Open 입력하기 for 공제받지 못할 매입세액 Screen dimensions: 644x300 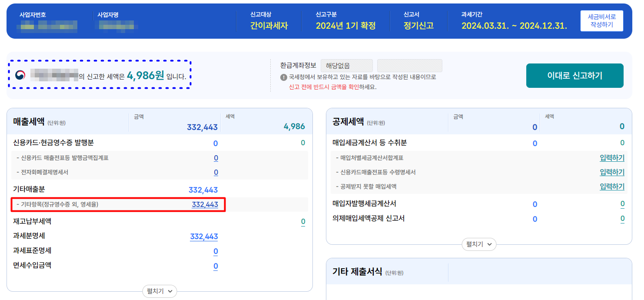click(x=611, y=186)
